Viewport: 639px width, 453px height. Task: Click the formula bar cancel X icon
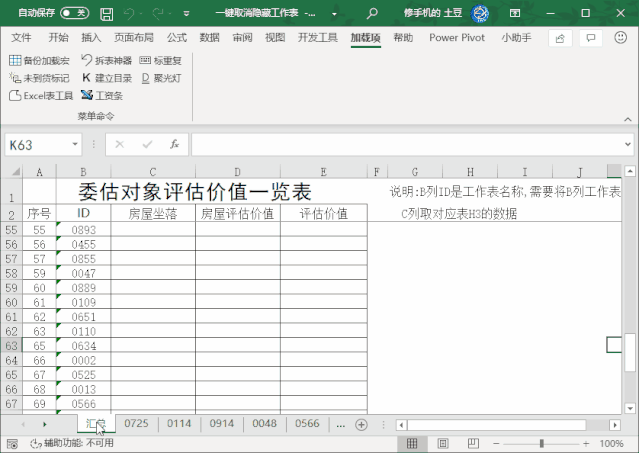[119, 144]
